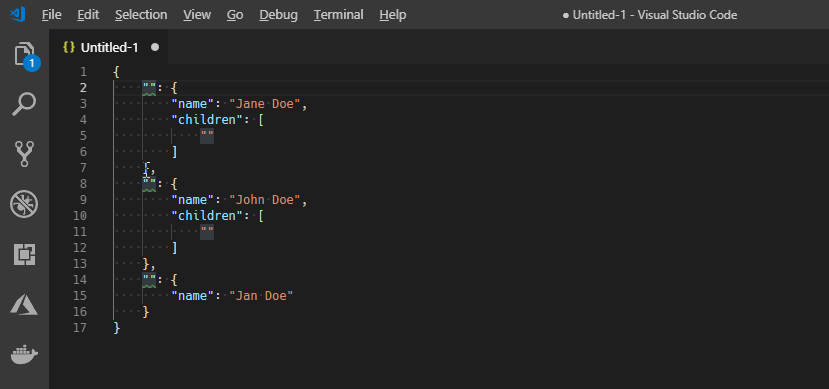This screenshot has height=389, width=829.
Task: Open the File menu
Action: pyautogui.click(x=51, y=15)
